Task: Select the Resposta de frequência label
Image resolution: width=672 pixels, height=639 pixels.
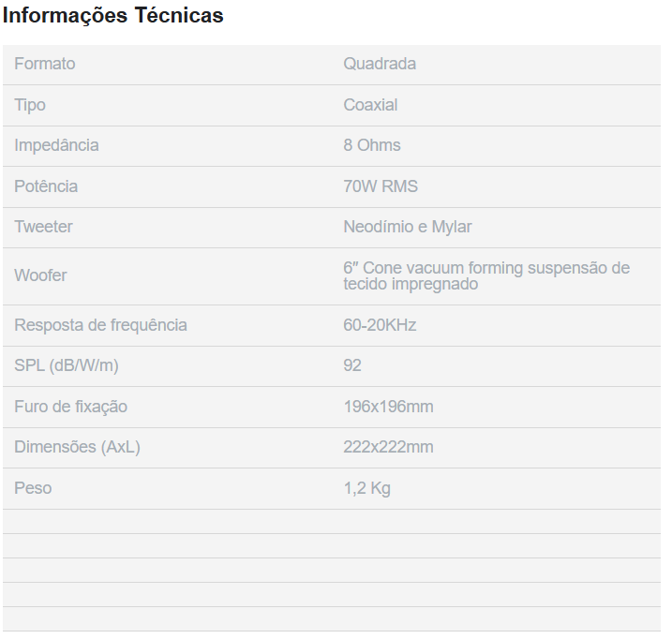Action: (x=100, y=325)
